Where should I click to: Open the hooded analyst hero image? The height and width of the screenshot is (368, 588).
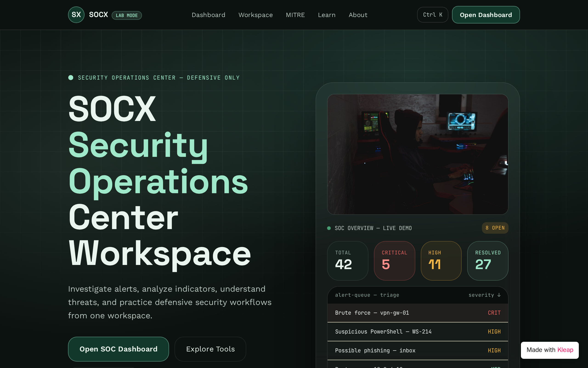[x=418, y=154]
